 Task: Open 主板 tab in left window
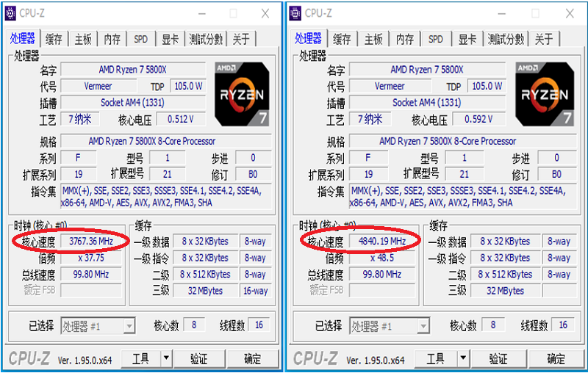pos(83,39)
